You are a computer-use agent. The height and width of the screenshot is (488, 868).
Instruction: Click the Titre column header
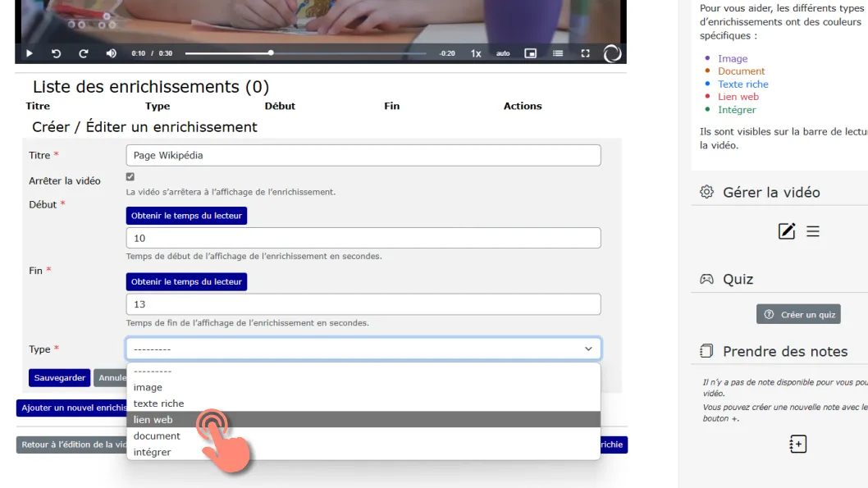point(38,107)
